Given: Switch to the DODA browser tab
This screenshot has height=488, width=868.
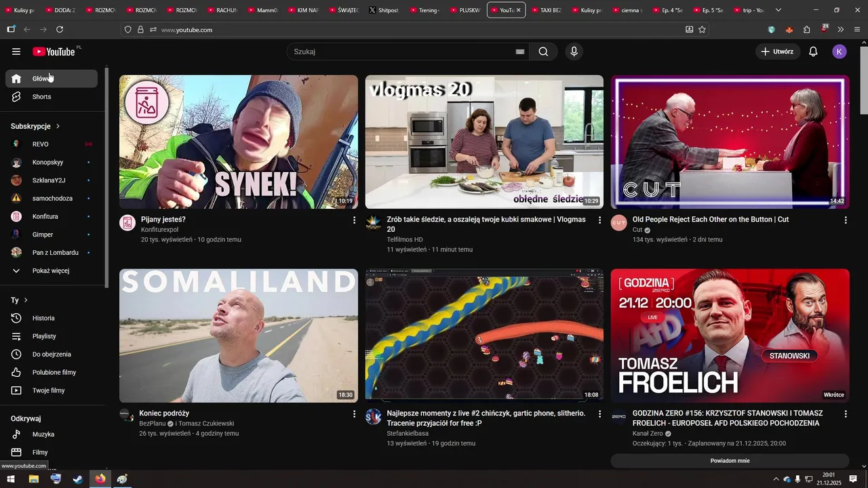Looking at the screenshot, I should coord(60,10).
